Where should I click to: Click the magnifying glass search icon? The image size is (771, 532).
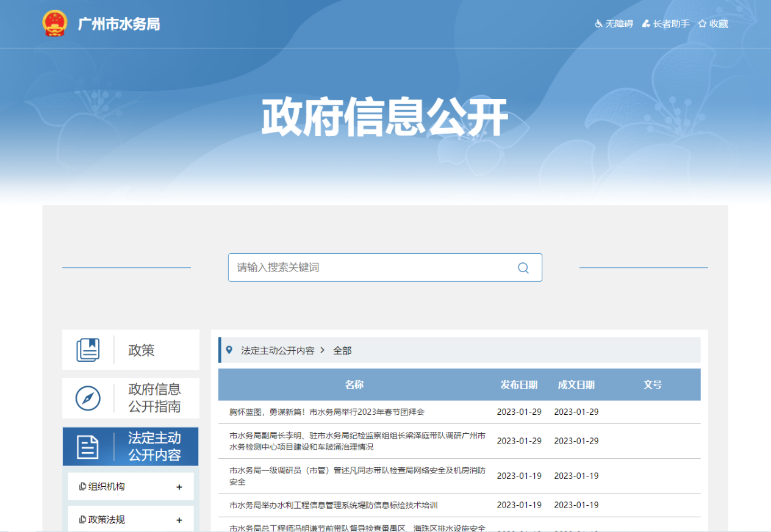tap(523, 268)
